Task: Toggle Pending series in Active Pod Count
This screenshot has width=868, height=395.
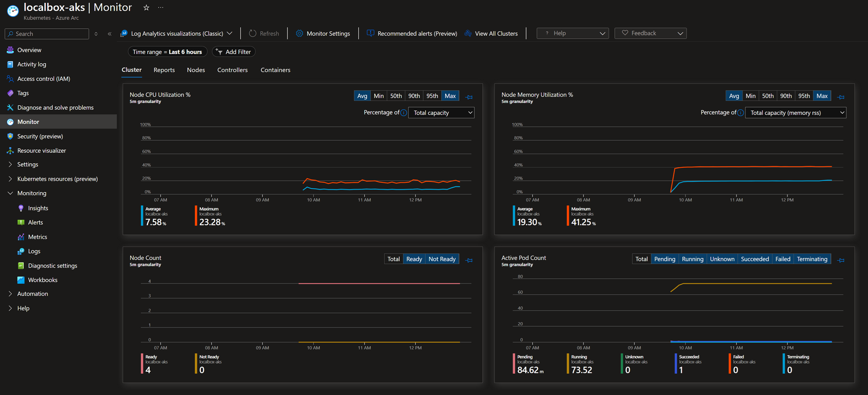Action: [664, 259]
